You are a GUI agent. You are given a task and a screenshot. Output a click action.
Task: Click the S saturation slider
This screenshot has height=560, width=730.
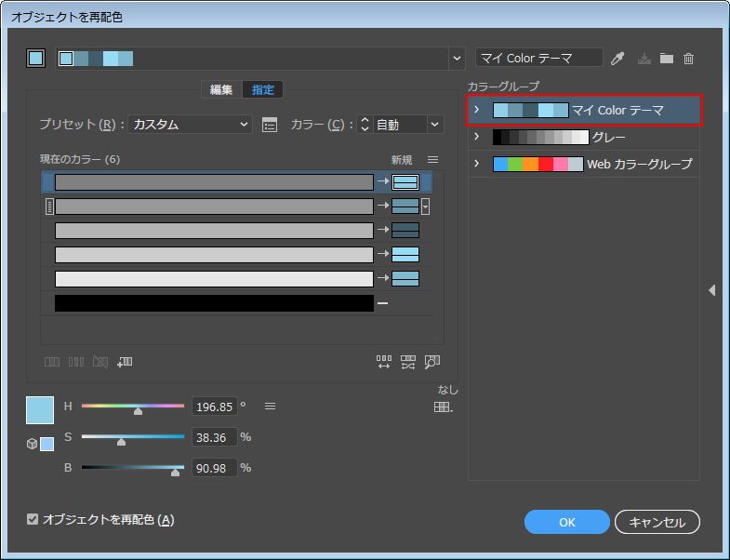pyautogui.click(x=133, y=437)
